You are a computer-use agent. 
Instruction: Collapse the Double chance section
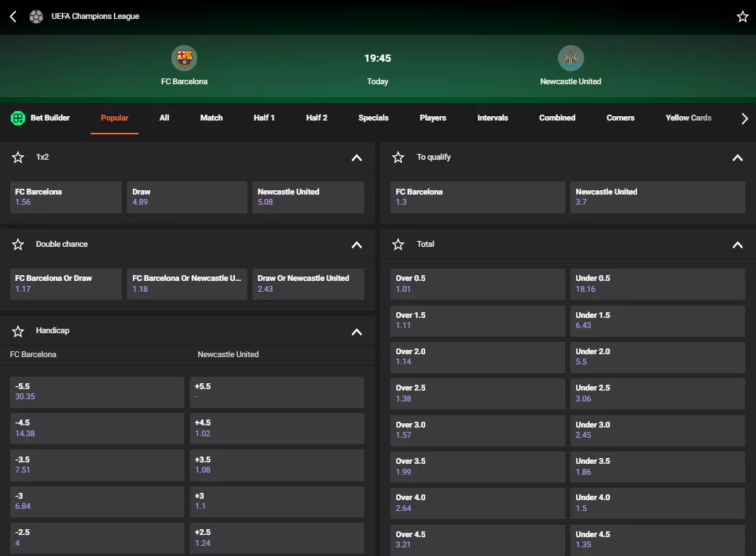tap(356, 245)
